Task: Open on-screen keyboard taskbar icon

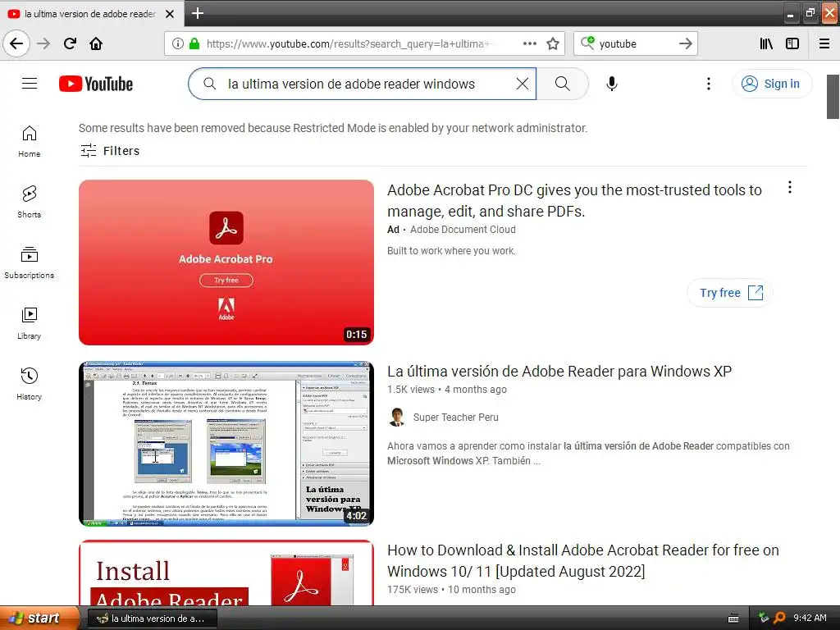Action: (x=733, y=619)
